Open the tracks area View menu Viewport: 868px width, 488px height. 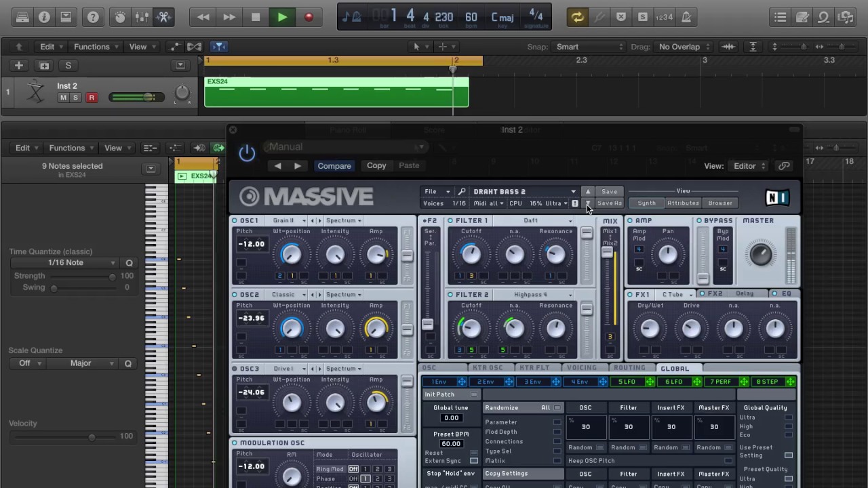click(142, 47)
